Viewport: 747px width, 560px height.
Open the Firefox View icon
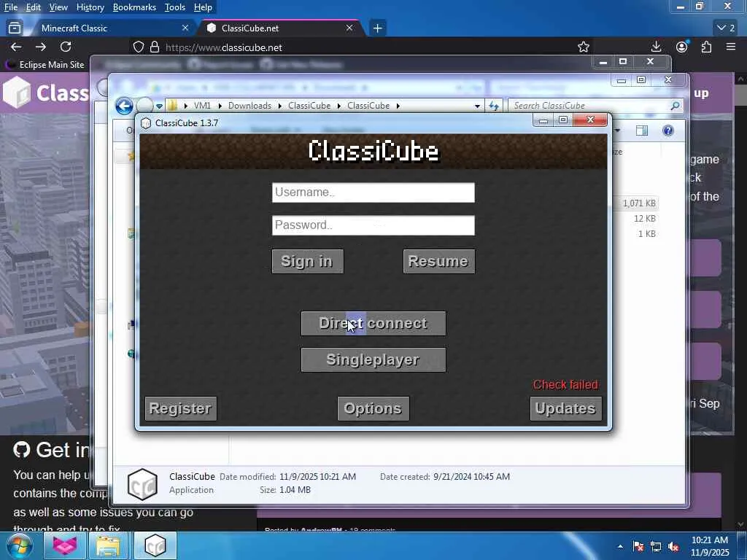tap(15, 28)
